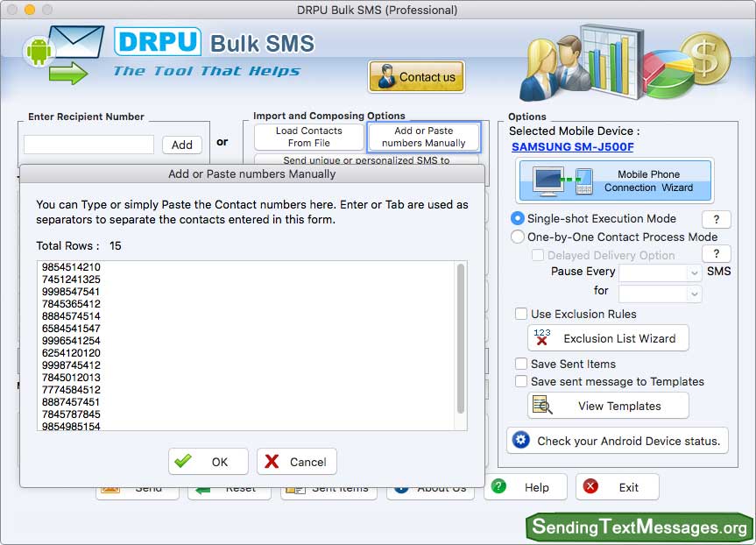This screenshot has width=756, height=545.
Task: Select number 8884574514 in the list
Action: 71,316
